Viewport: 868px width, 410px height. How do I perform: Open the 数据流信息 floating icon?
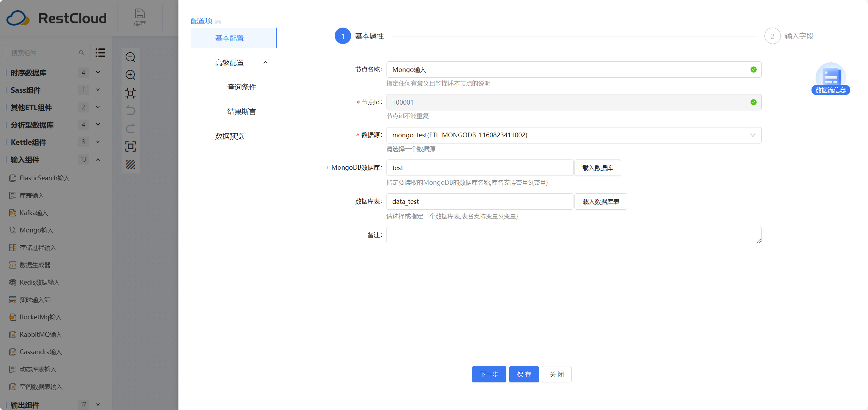[831, 79]
